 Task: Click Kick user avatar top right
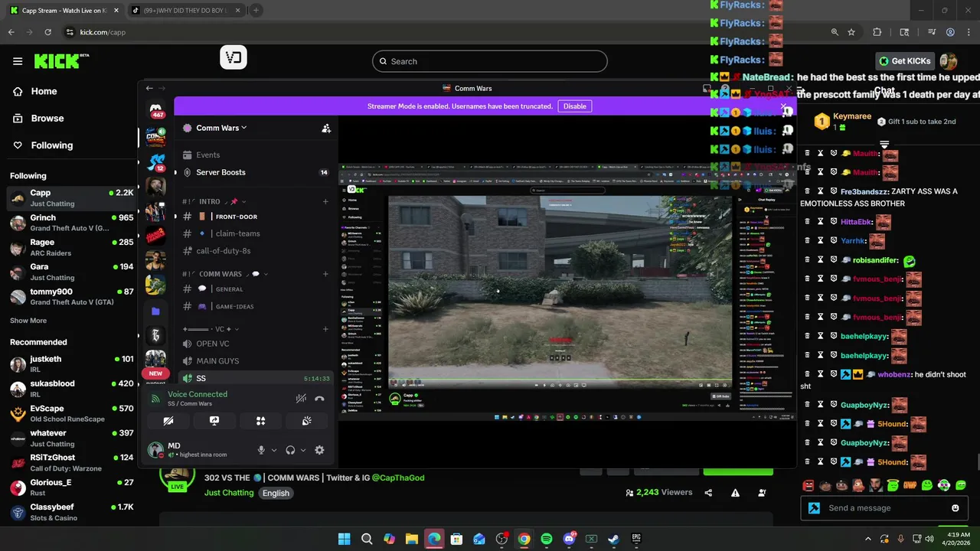point(949,61)
